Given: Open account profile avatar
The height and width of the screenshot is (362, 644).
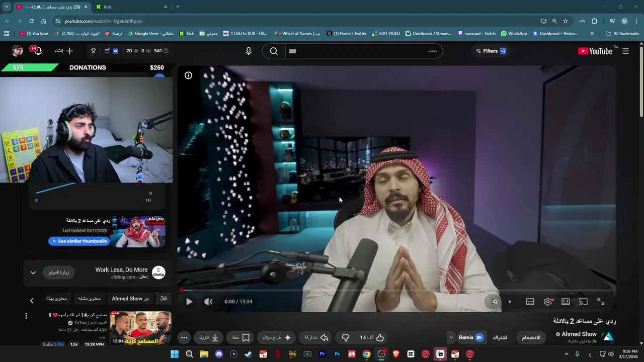Looking at the screenshot, I should pos(18,51).
